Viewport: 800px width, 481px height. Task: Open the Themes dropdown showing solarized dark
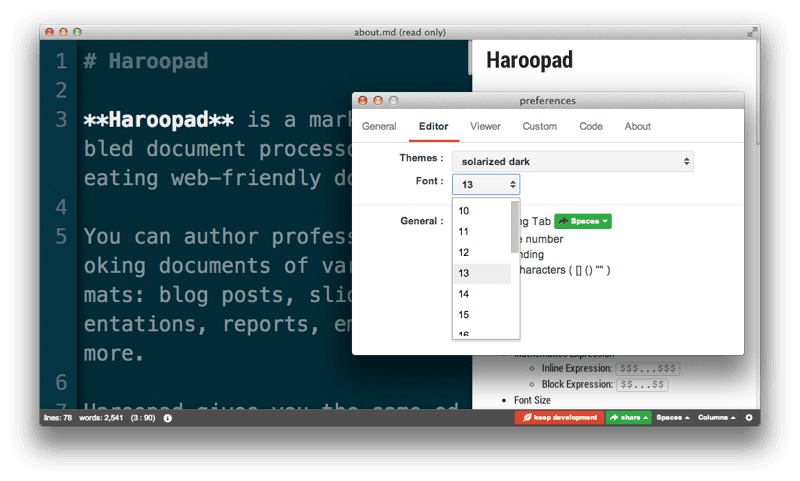click(572, 161)
